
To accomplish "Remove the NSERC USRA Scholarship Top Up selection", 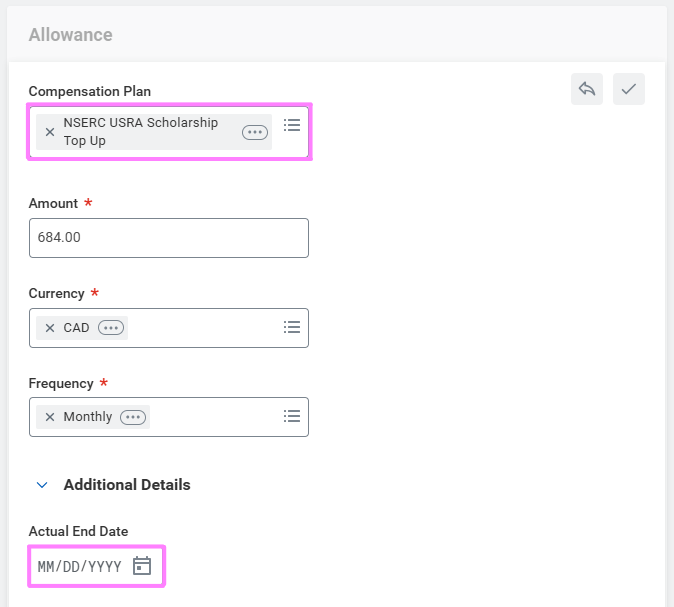I will [x=50, y=132].
